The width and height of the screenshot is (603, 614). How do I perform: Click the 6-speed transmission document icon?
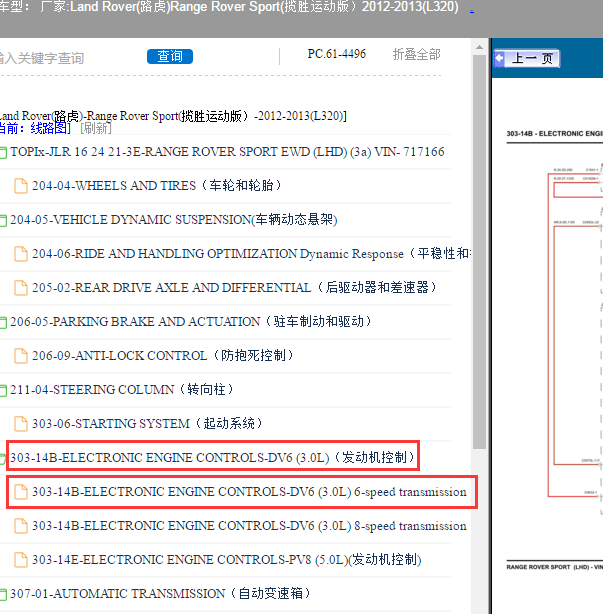click(21, 492)
